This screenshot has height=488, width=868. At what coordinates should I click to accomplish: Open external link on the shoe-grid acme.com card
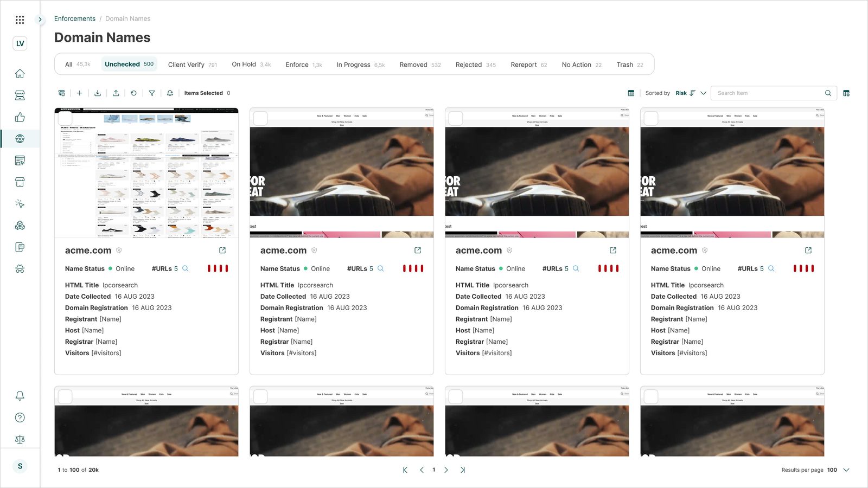click(x=222, y=251)
